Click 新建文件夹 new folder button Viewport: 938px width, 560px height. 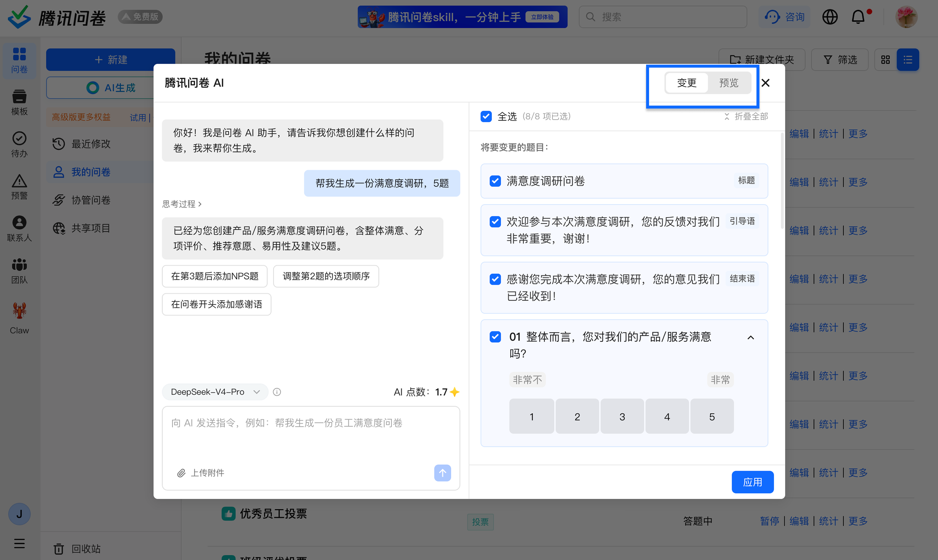762,60
